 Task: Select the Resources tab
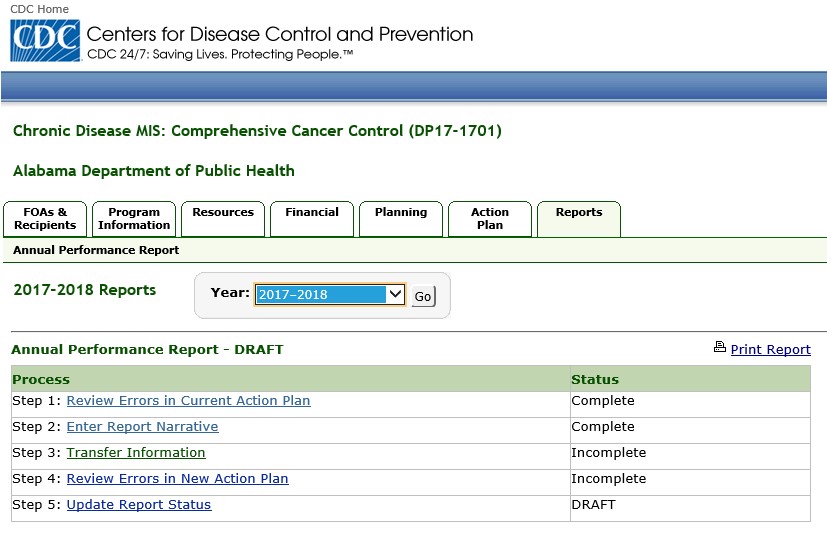point(223,213)
